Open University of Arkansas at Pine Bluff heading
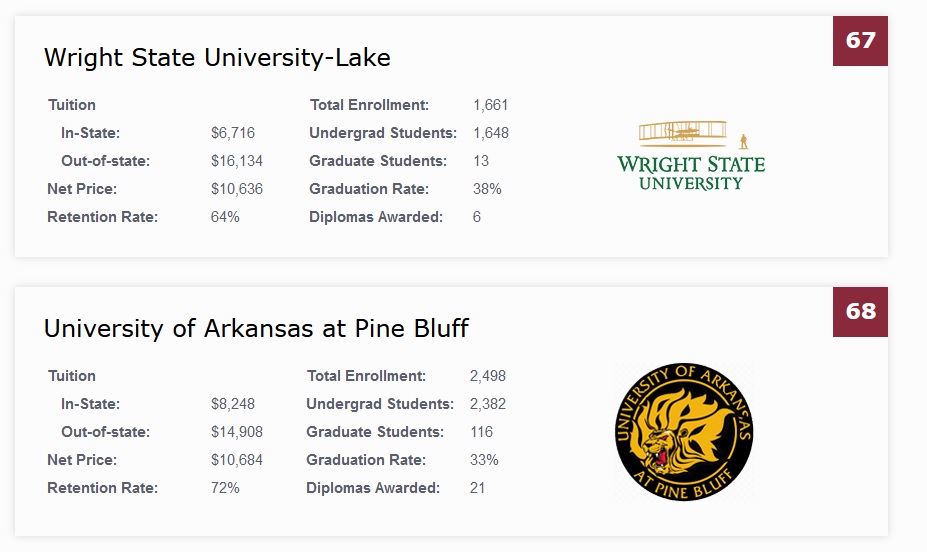Viewport: 927px width, 552px height. click(256, 329)
